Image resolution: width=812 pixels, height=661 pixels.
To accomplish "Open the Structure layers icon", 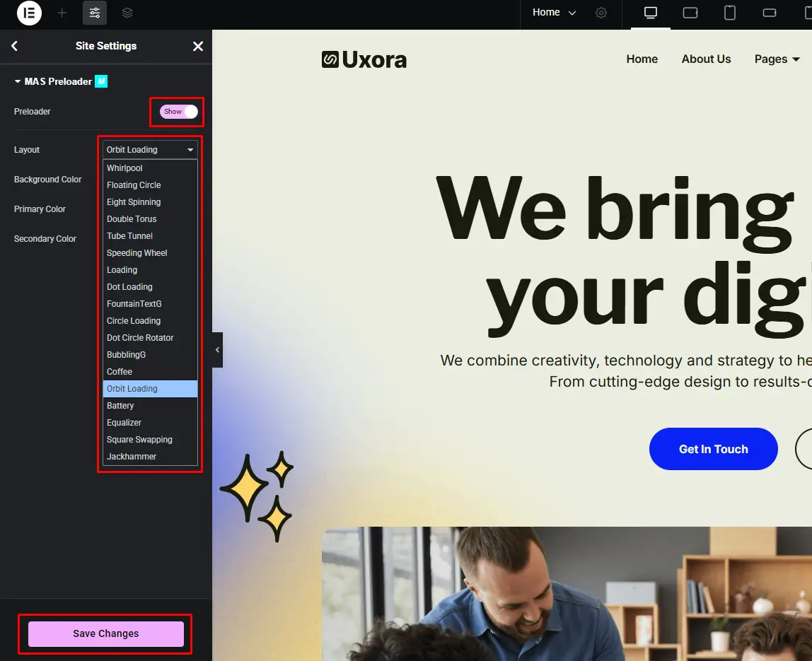I will pos(127,13).
